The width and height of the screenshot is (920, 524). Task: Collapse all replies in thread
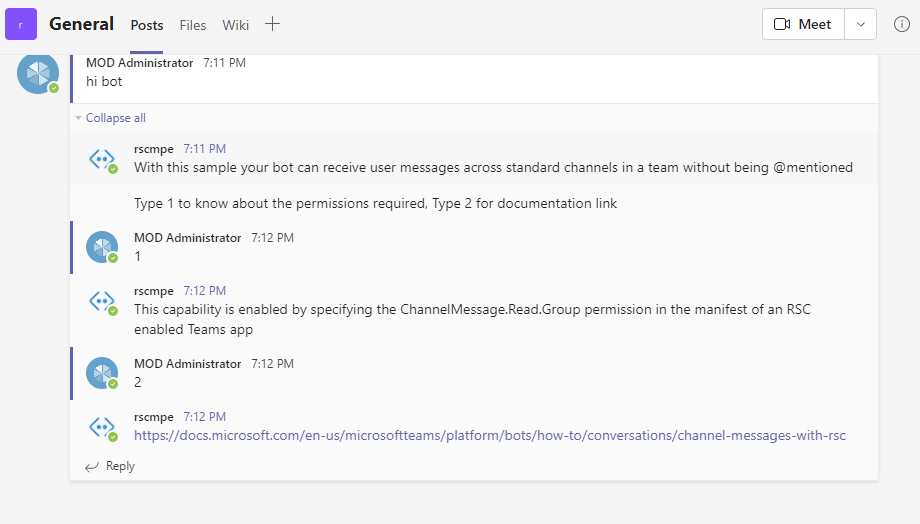(116, 118)
